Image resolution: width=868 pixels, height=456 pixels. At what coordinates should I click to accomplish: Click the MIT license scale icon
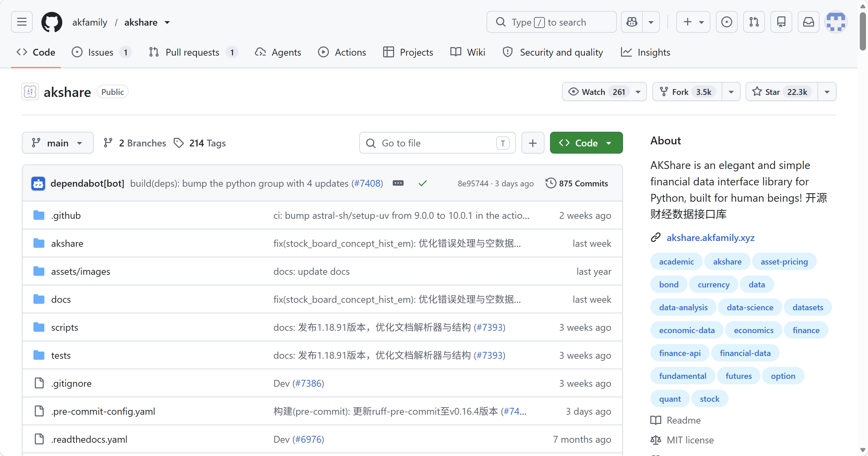click(656, 440)
